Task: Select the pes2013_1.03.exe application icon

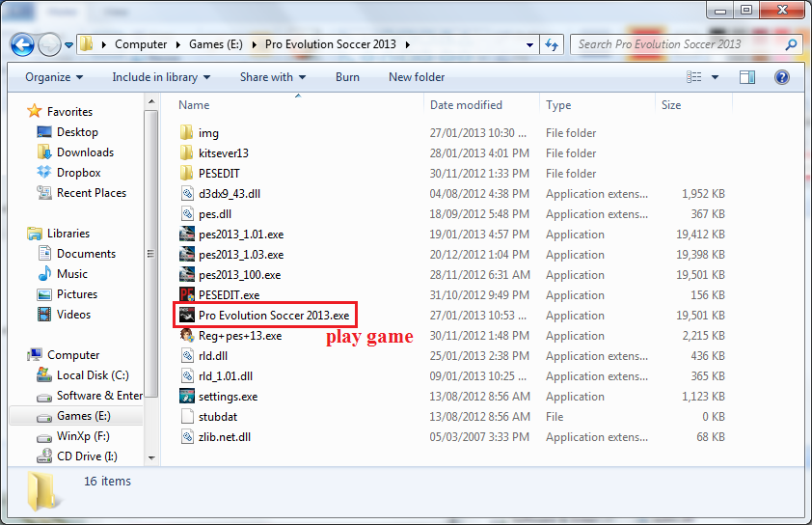Action: 187,254
